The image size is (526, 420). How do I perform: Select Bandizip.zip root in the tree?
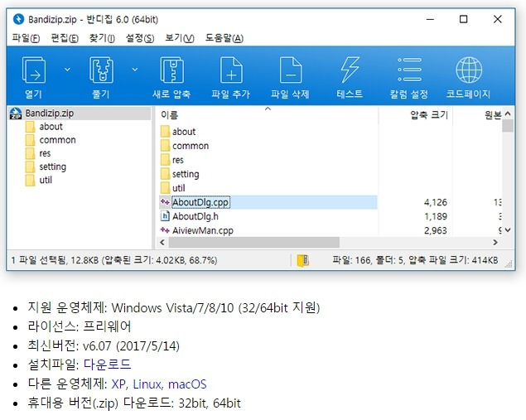50,113
